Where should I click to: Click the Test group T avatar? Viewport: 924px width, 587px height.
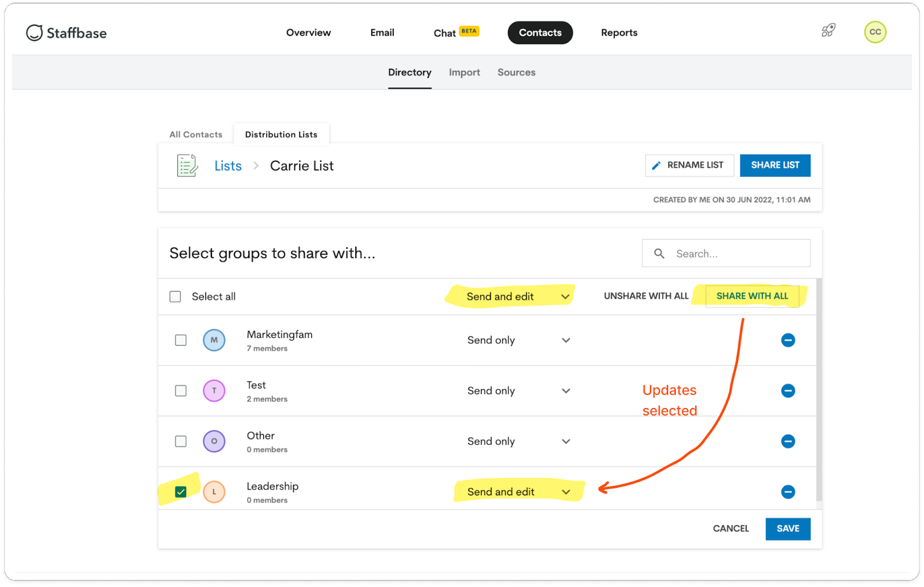click(x=214, y=391)
